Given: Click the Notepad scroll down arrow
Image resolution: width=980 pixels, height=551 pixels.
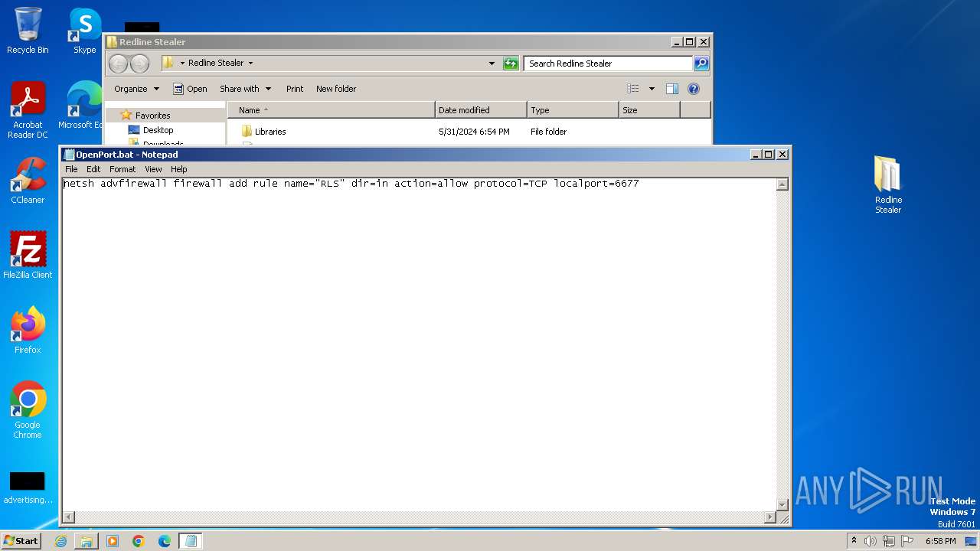Looking at the screenshot, I should pyautogui.click(x=782, y=505).
